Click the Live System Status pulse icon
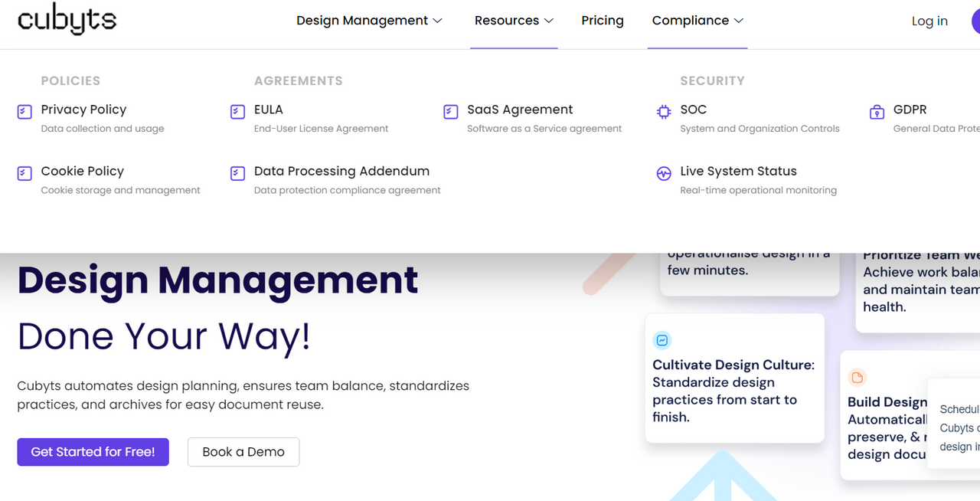Image resolution: width=980 pixels, height=501 pixels. (x=664, y=173)
